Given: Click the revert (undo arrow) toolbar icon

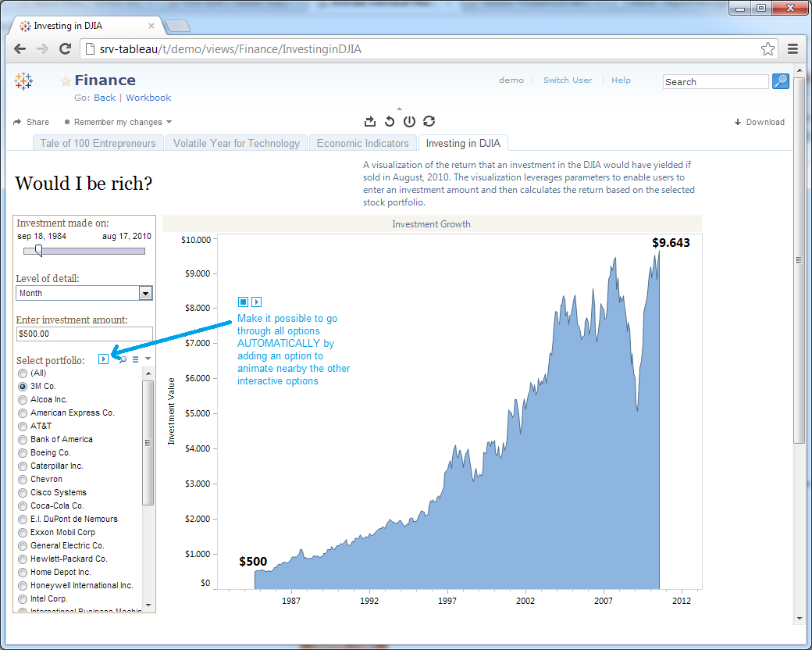Looking at the screenshot, I should [x=390, y=121].
